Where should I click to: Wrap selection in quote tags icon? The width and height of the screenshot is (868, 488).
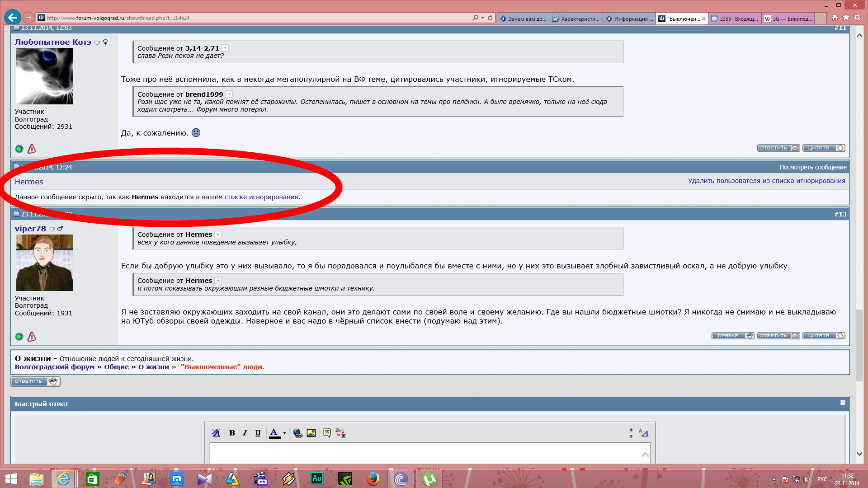point(327,433)
